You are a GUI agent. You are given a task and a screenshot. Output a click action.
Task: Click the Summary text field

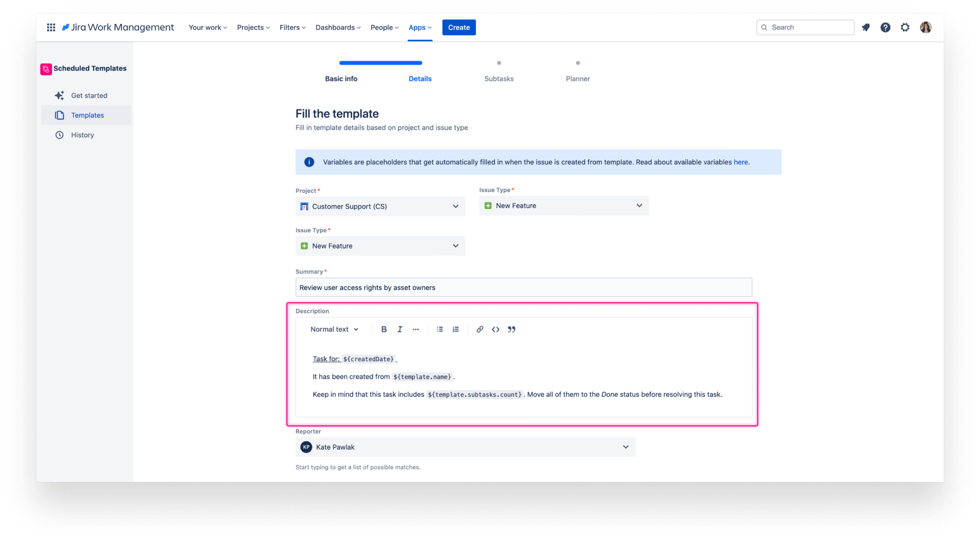pyautogui.click(x=523, y=288)
